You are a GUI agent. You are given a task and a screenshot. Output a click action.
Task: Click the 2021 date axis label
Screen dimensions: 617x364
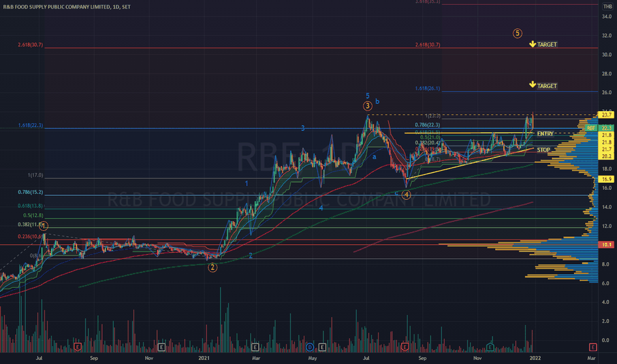click(204, 358)
